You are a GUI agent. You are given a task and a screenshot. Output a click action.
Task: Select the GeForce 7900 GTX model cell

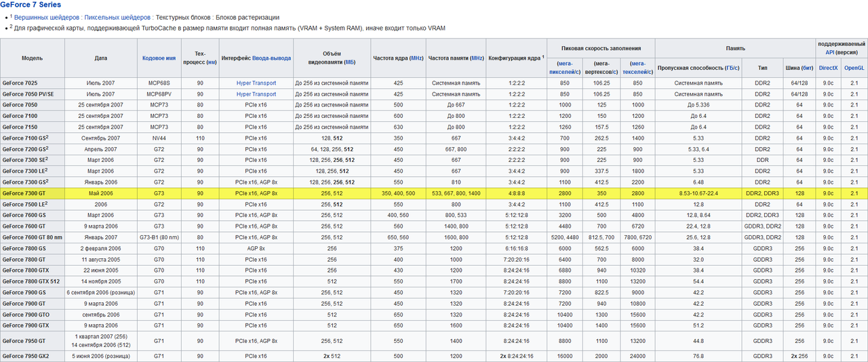33,325
